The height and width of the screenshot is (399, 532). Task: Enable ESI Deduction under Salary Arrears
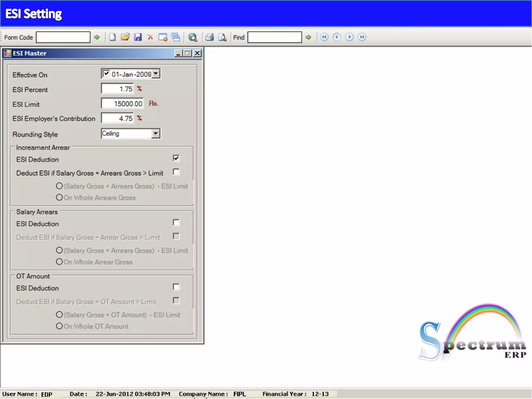[176, 223]
